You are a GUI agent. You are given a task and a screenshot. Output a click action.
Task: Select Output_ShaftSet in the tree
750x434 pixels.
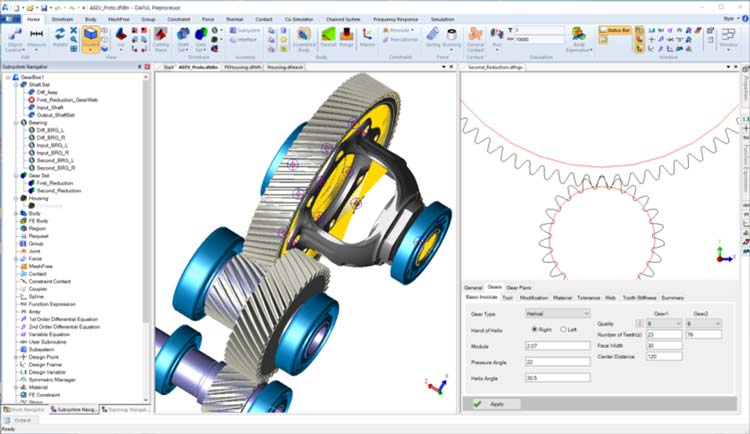(x=55, y=115)
